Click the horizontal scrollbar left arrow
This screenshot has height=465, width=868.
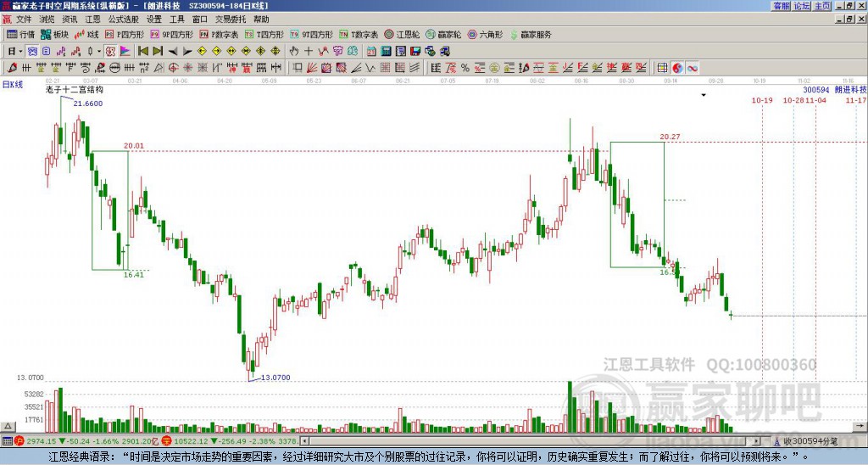click(304, 441)
